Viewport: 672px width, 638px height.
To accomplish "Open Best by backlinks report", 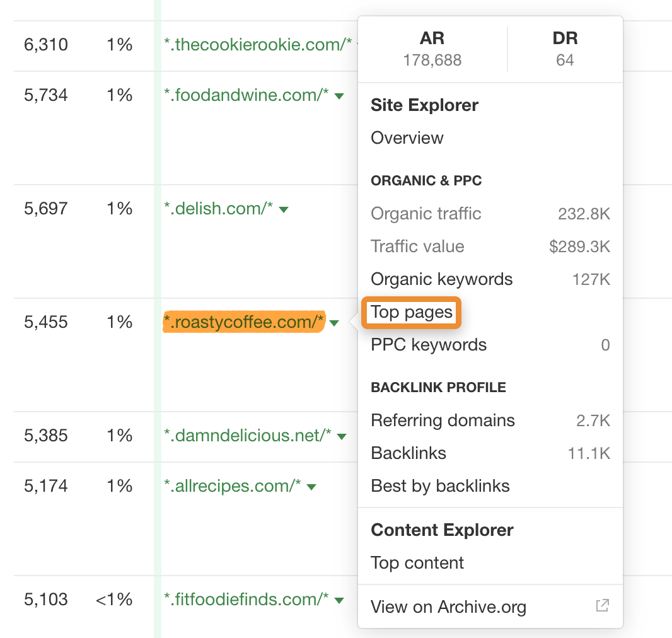I will 440,486.
